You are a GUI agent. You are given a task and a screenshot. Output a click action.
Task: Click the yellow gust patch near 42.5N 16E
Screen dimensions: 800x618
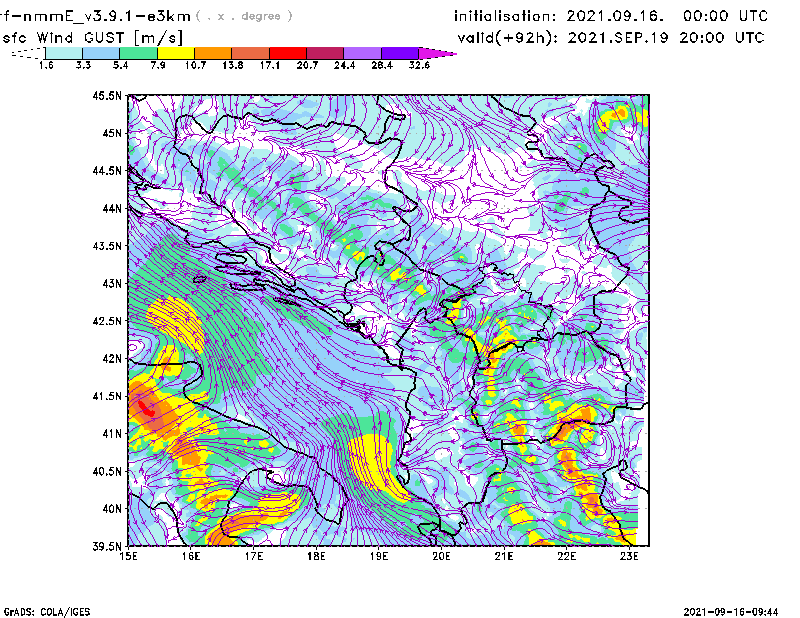[x=176, y=323]
